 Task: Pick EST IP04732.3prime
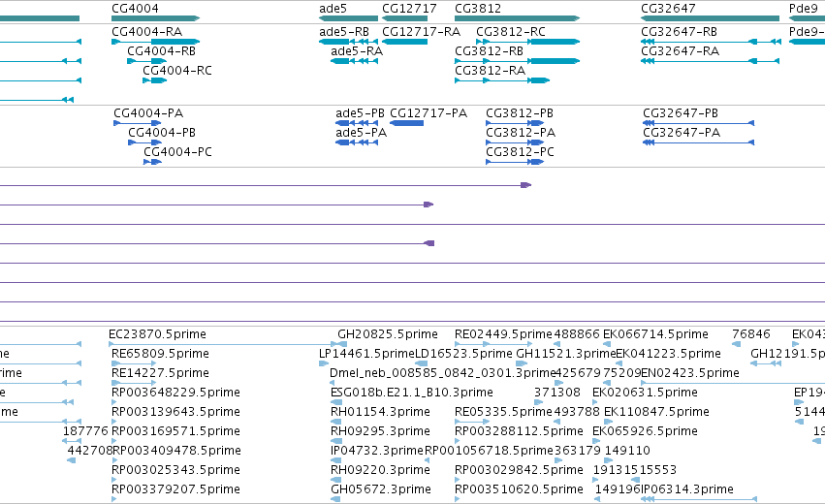coord(377,451)
